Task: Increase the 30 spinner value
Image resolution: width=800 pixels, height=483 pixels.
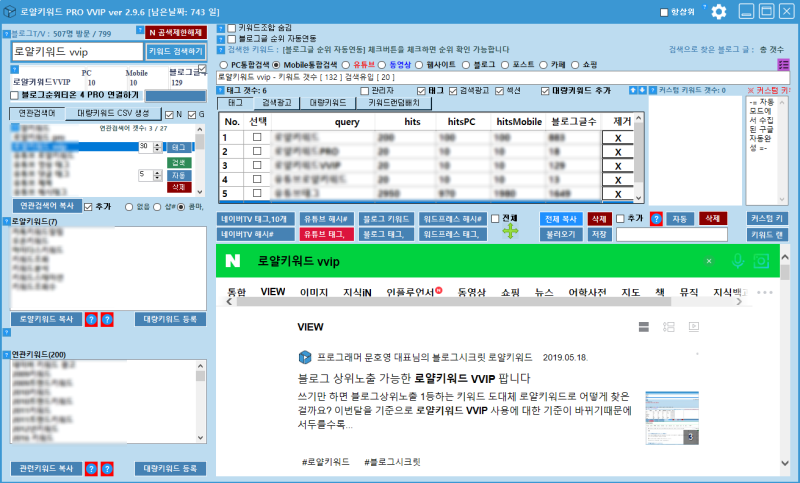Action: coord(158,144)
